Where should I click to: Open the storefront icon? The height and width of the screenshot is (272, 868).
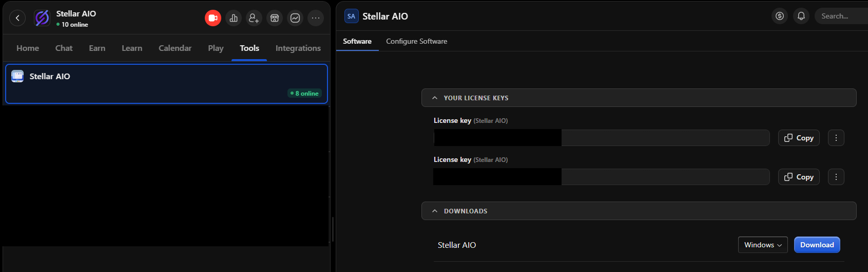pyautogui.click(x=275, y=18)
